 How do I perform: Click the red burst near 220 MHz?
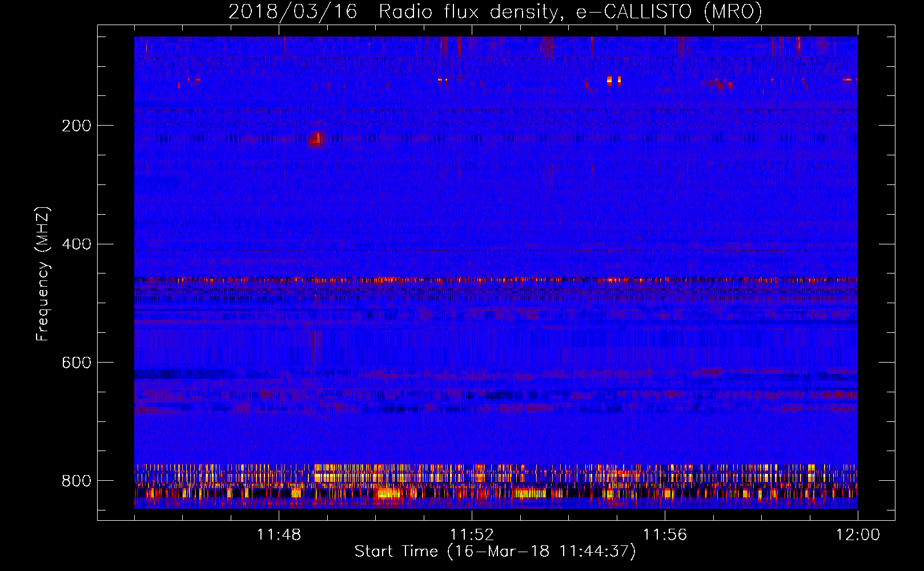pyautogui.click(x=316, y=139)
